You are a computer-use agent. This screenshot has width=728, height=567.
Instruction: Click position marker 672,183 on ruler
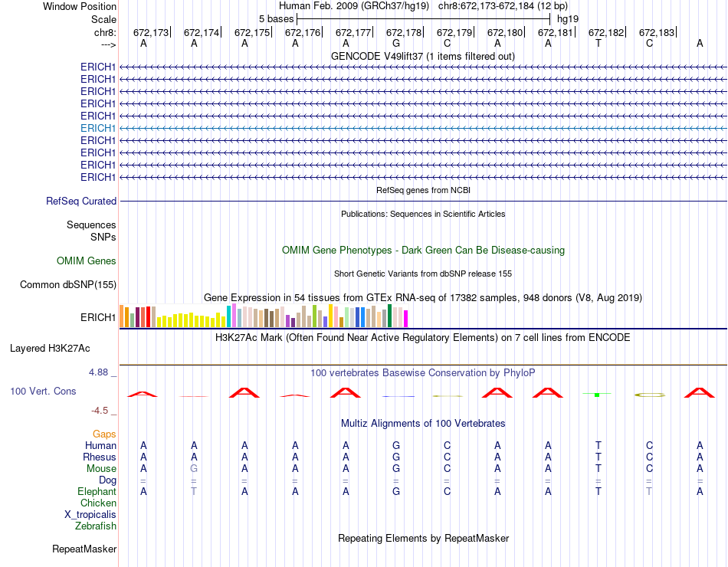657,32
